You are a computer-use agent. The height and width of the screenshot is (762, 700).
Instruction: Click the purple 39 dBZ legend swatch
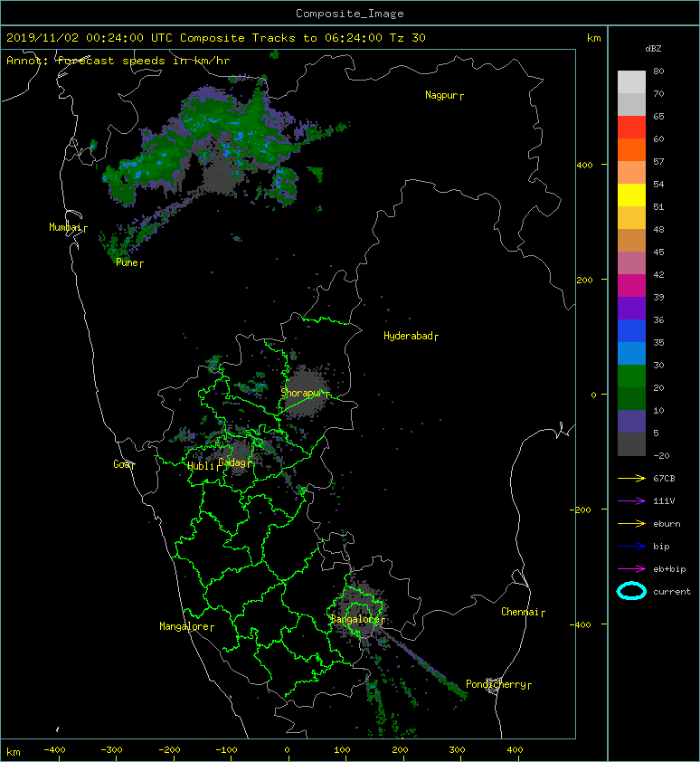631,308
